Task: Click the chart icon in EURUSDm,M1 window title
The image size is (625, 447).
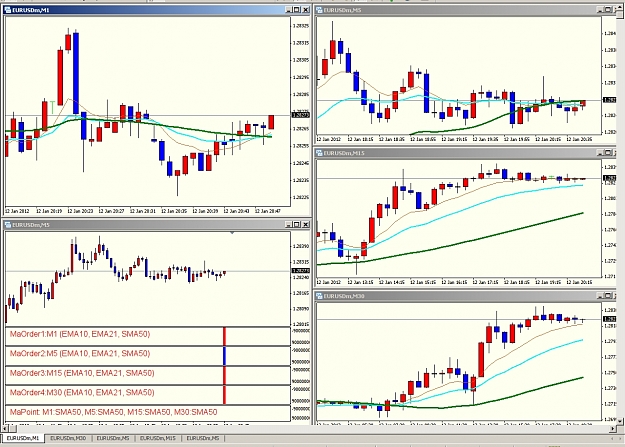Action: click(x=8, y=10)
